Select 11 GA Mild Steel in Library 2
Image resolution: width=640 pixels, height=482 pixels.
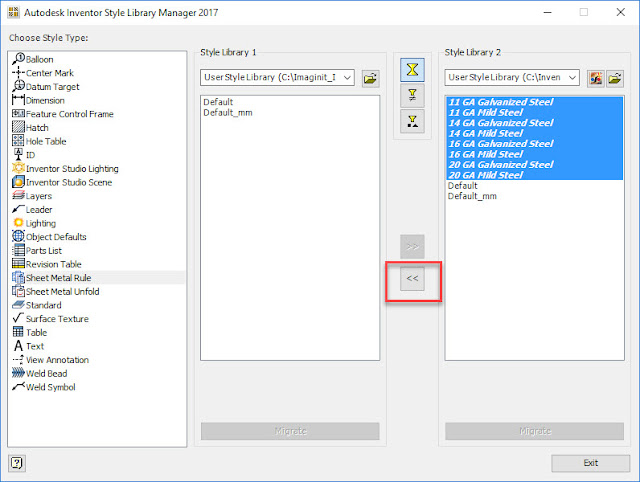click(x=534, y=113)
